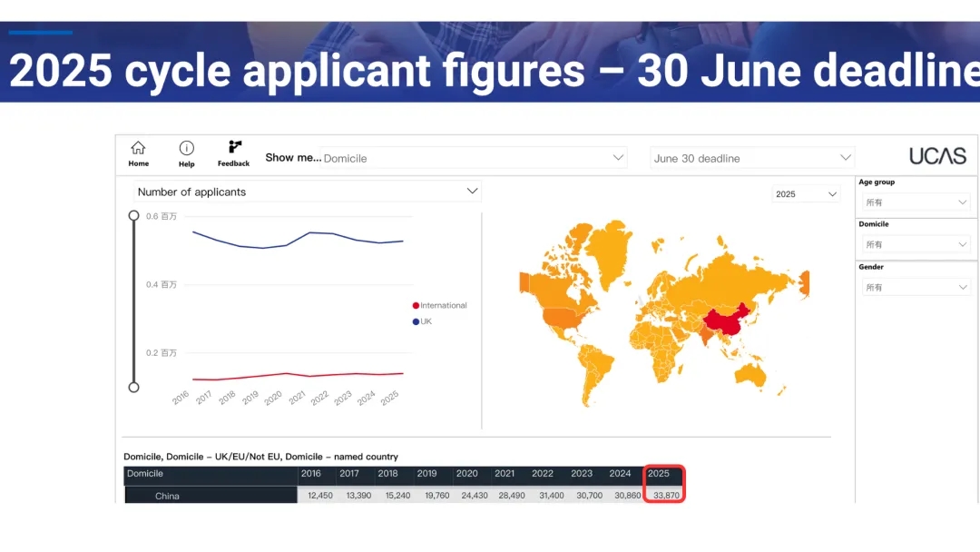Click the top handle of the vertical slider

point(134,216)
